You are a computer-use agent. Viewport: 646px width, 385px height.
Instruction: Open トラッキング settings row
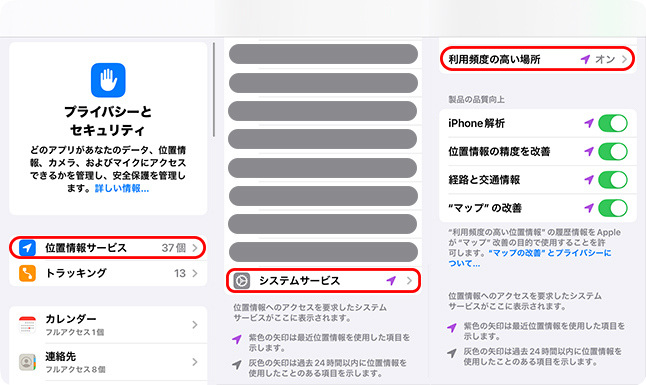[x=108, y=273]
